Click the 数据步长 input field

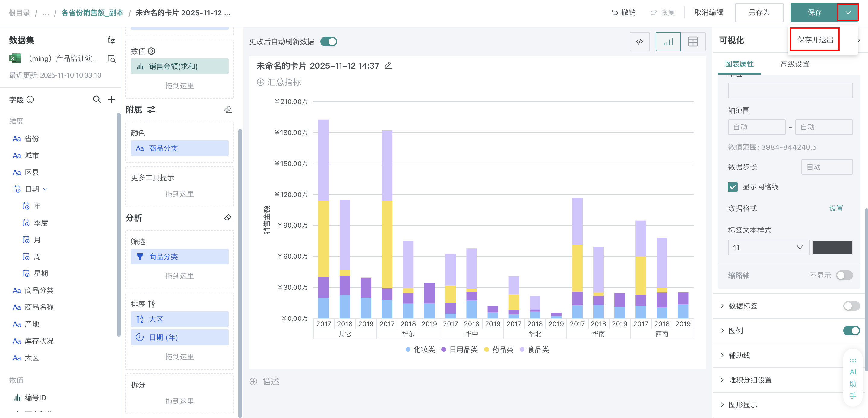(827, 167)
